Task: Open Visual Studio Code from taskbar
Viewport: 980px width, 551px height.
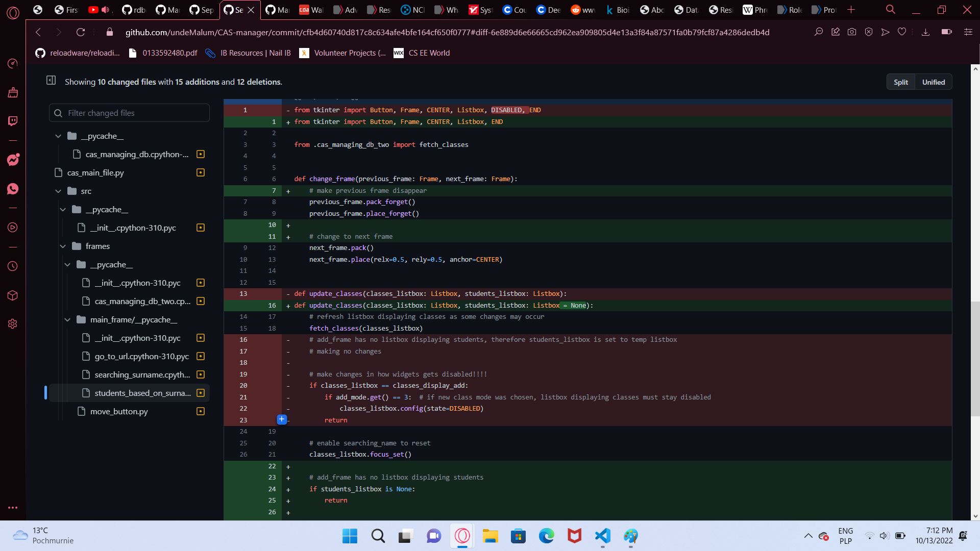Action: [x=603, y=536]
